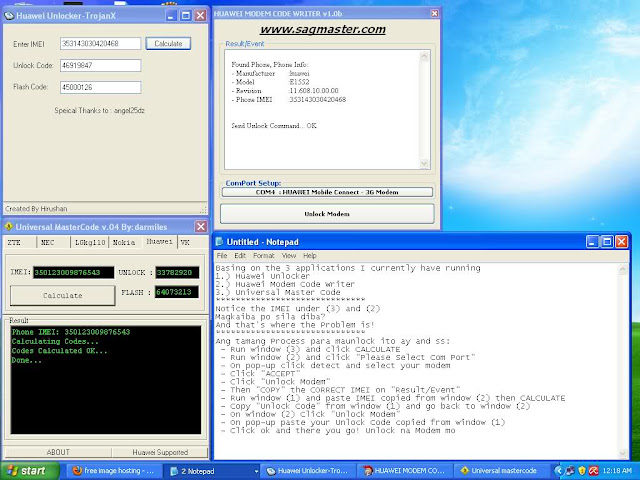Click the '- Click "ACCEPT"' line in Notepad
The image size is (640, 480).
coord(260,373)
